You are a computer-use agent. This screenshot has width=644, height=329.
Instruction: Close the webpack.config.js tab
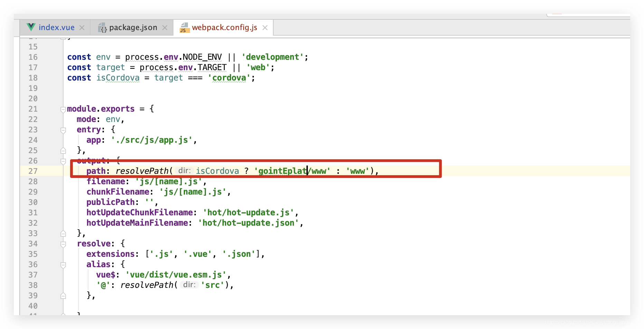(x=265, y=28)
